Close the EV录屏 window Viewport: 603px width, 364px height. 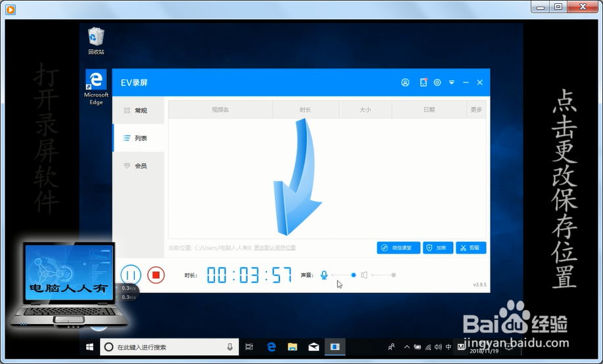(479, 82)
